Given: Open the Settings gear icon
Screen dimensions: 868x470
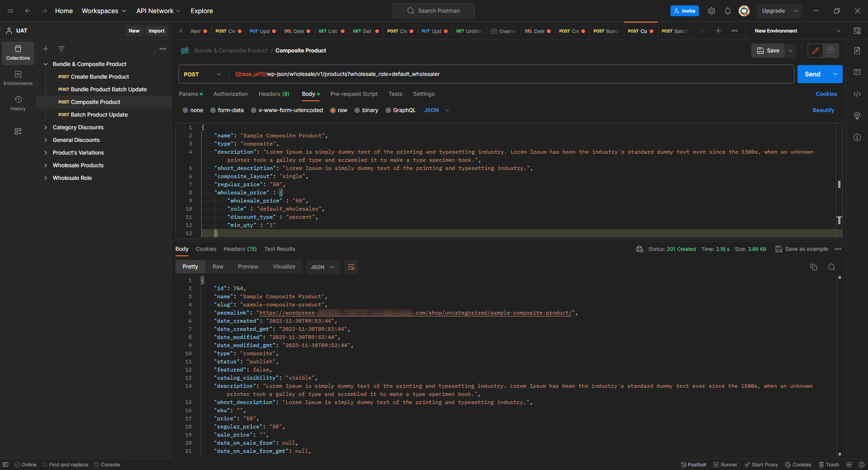Looking at the screenshot, I should [712, 11].
